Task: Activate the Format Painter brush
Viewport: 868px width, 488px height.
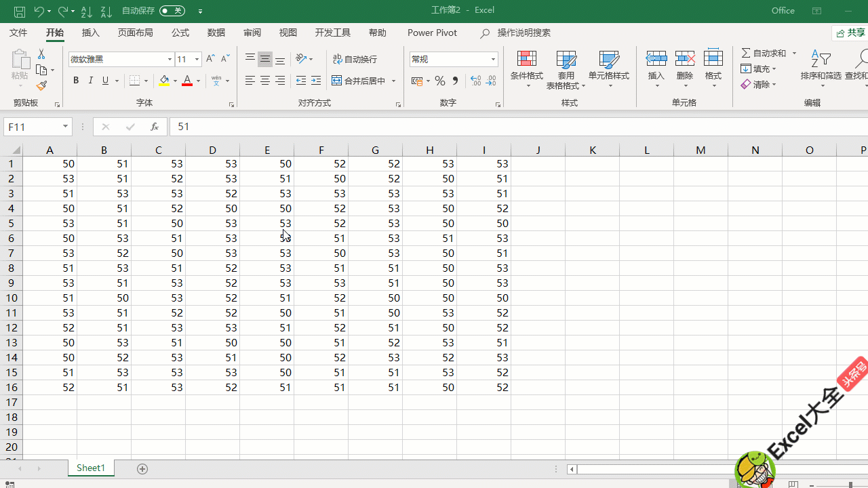Action: click(41, 86)
